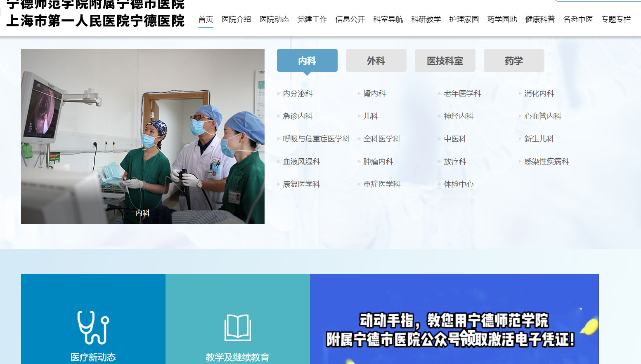Open 科室导航 in the top navigation
Screen dimensions: 641x364
(388, 19)
